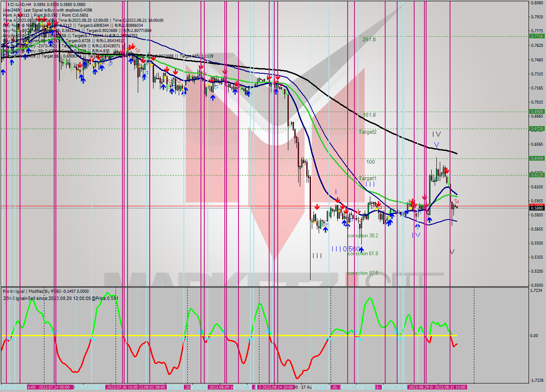Click the black 'V' wave label below the last candles
The width and height of the screenshot is (546, 392).
[x=452, y=252]
